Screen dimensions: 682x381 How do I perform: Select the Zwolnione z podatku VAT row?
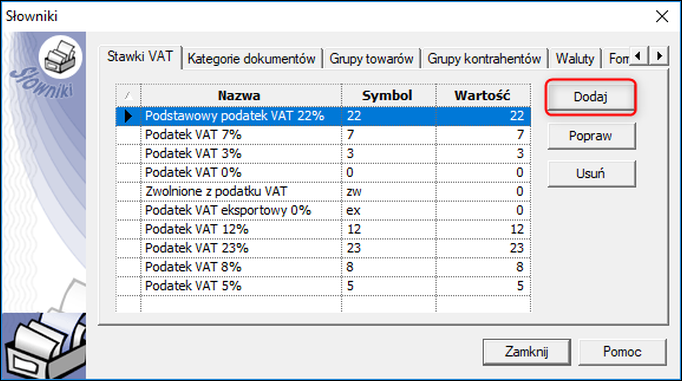(323, 191)
